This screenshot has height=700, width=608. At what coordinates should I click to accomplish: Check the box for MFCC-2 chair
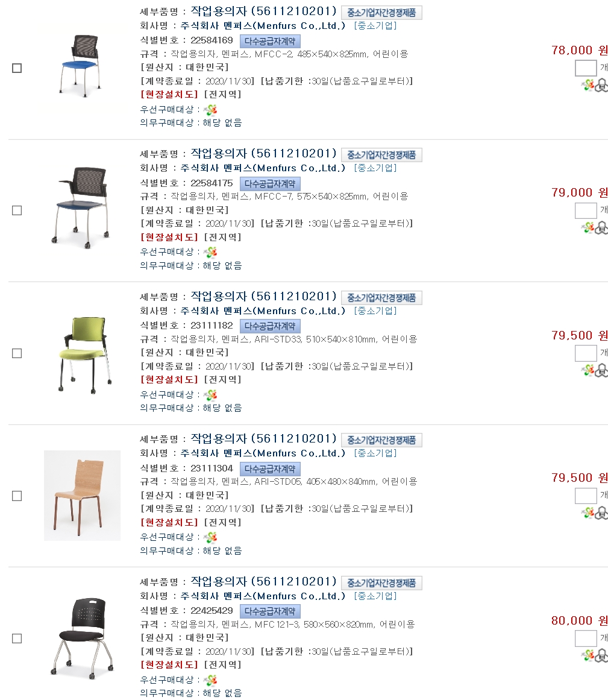[x=17, y=68]
